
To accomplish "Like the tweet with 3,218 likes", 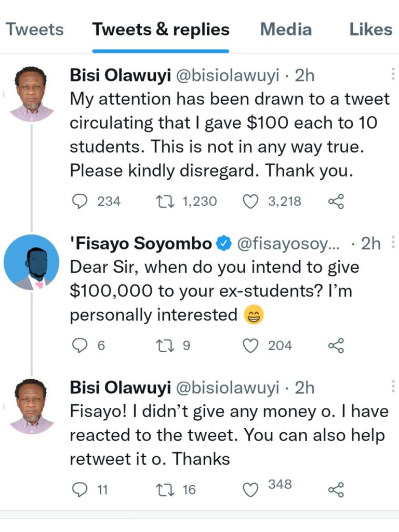I will [251, 201].
